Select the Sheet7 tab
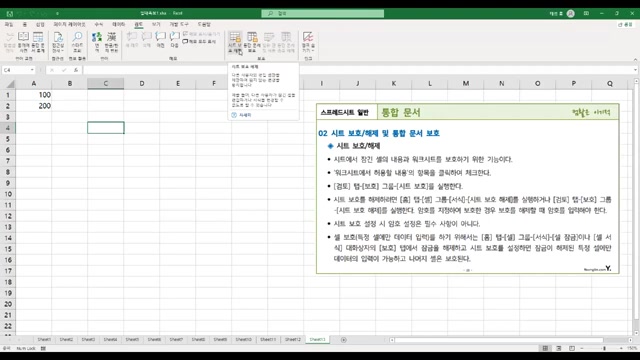This screenshot has height=360, width=640. (176, 340)
